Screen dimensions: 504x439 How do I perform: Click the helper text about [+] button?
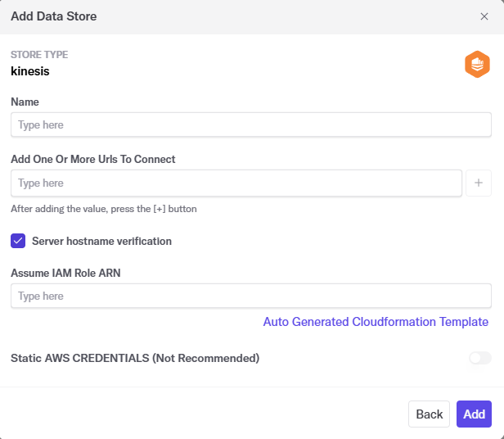(103, 209)
